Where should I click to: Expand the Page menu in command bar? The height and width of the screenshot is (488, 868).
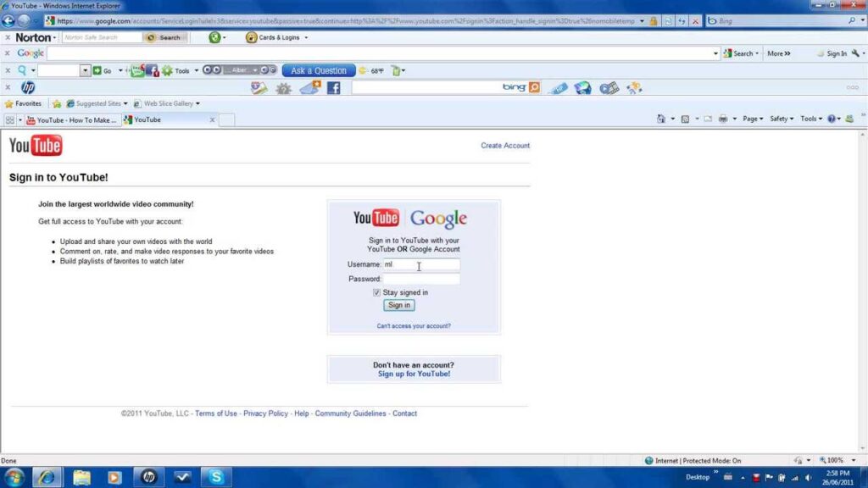pos(752,119)
